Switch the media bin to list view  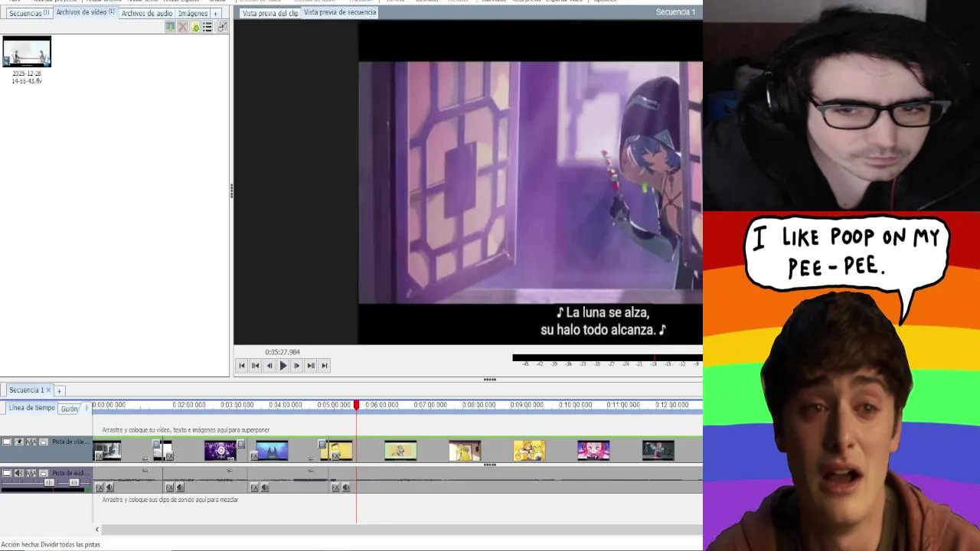pos(207,27)
